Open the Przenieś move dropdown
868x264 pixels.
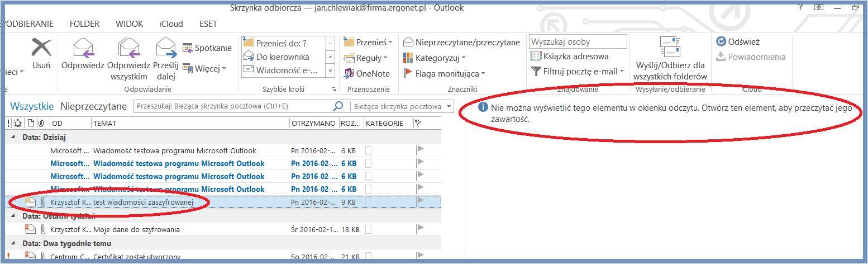(x=368, y=42)
